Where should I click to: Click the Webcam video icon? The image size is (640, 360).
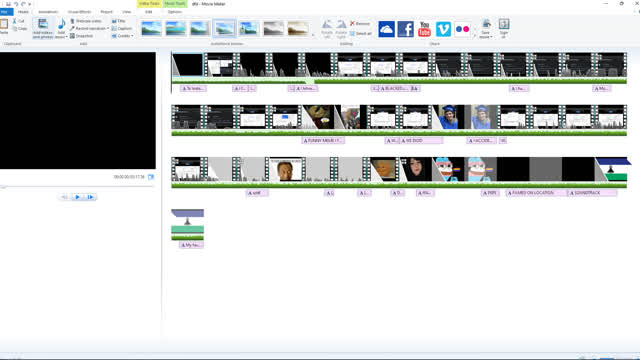[72, 21]
